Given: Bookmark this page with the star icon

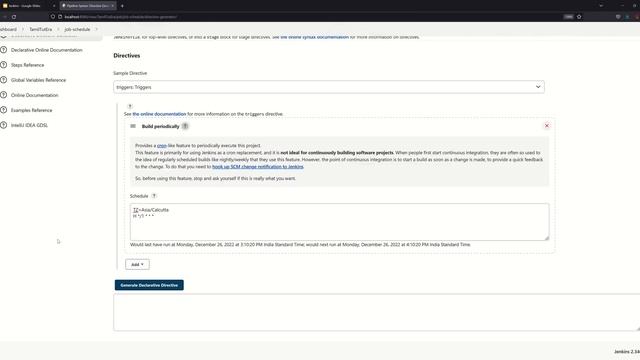Looking at the screenshot, I should (579, 17).
